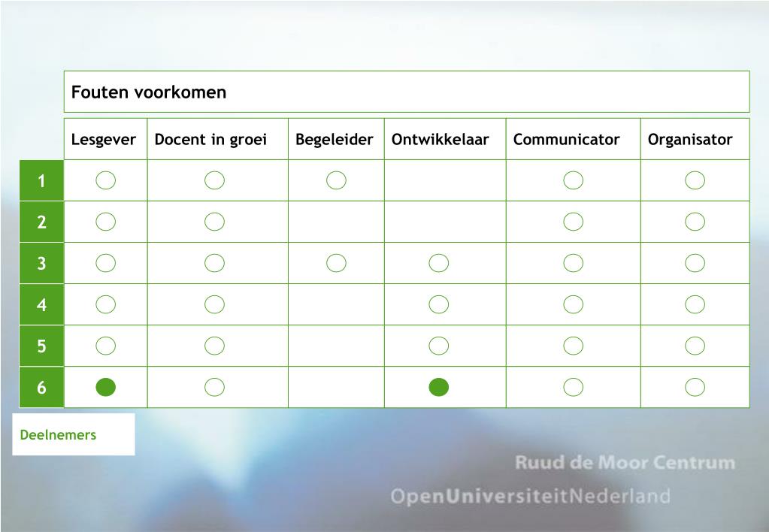The width and height of the screenshot is (769, 532).
Task: Select Begeleider radio button in row 3
Action: tap(336, 263)
